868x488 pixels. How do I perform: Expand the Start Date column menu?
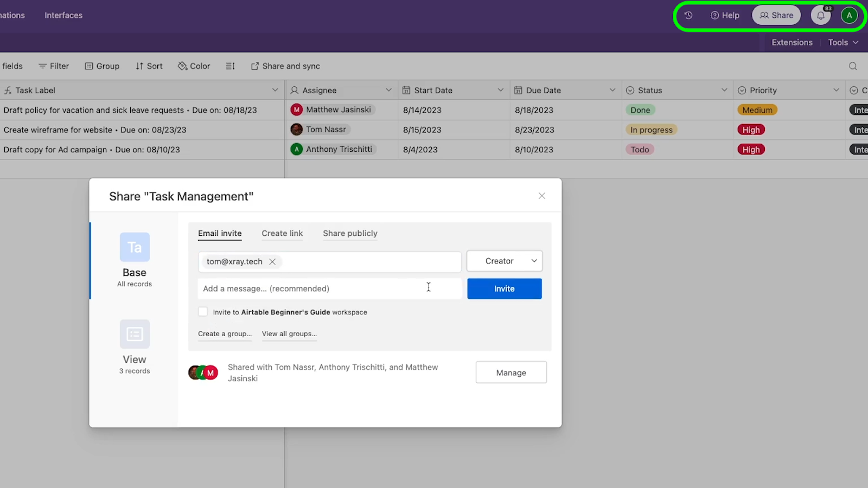pos(500,90)
